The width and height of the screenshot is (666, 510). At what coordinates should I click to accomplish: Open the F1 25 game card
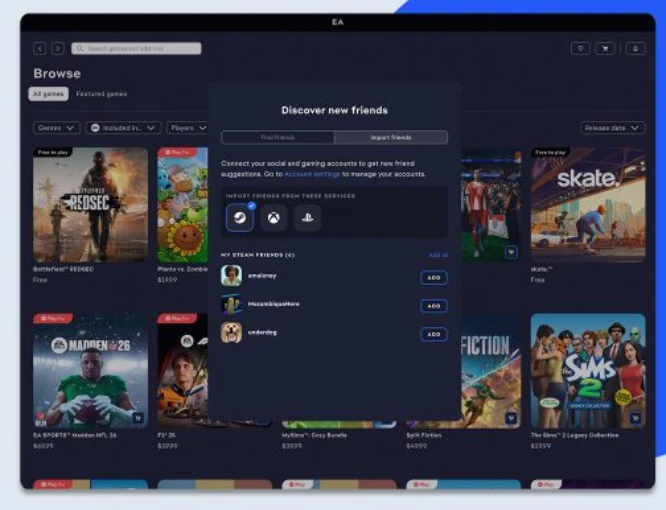click(183, 371)
